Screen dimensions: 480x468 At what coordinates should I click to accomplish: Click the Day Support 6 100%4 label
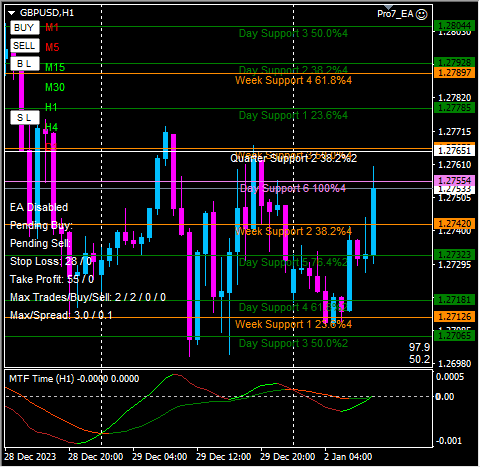pos(293,188)
